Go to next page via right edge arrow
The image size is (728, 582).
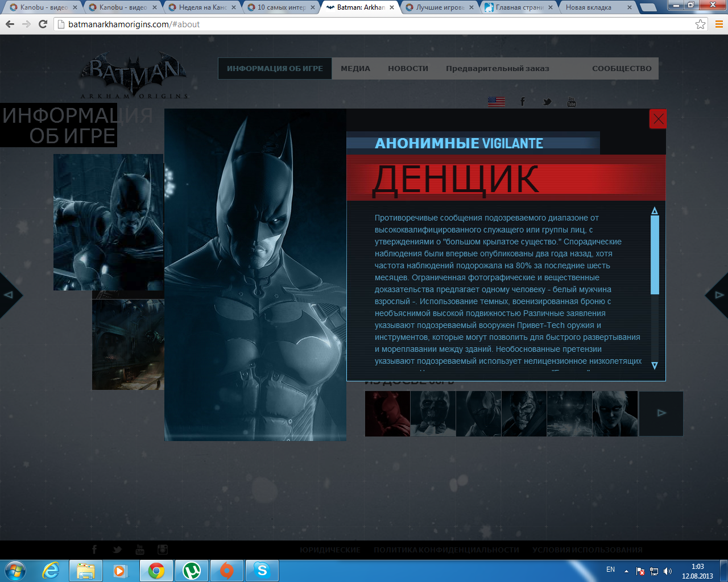pyautogui.click(x=718, y=295)
